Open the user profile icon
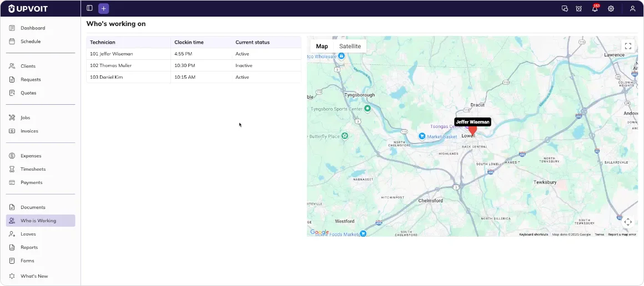The width and height of the screenshot is (644, 286). pyautogui.click(x=632, y=9)
